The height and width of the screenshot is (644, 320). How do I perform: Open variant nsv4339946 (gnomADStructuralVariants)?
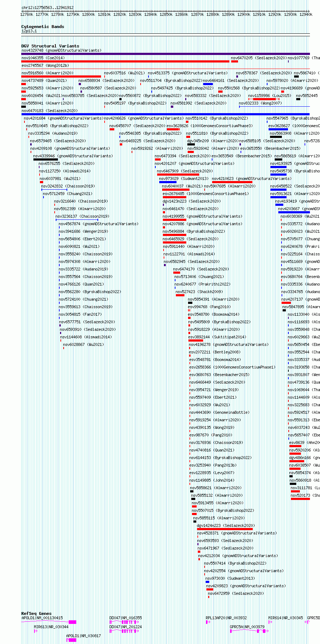(x=73, y=156)
